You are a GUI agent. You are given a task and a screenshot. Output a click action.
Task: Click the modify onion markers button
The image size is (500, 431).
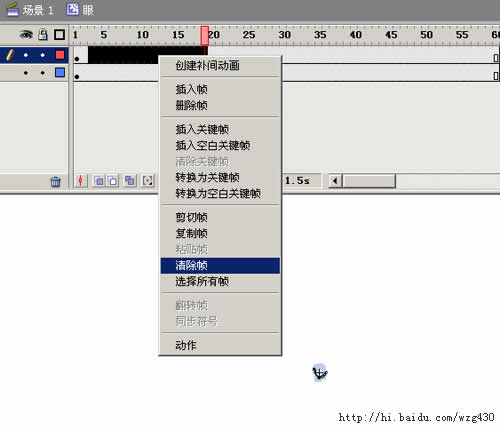point(147,181)
